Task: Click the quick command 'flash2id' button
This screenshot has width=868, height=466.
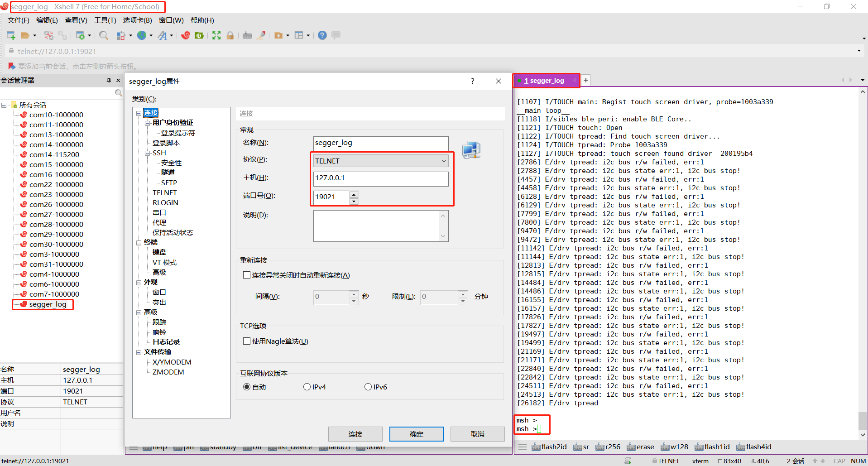Action: point(549,447)
